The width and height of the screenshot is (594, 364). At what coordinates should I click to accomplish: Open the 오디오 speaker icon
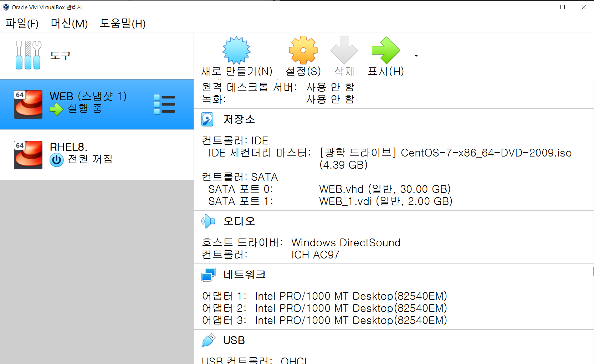[208, 221]
